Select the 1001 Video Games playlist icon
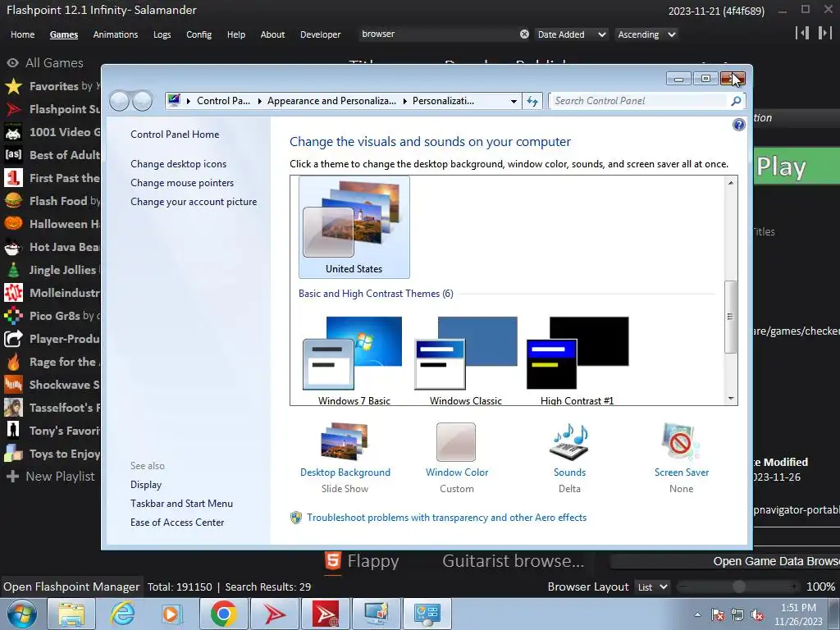The height and width of the screenshot is (630, 840). pyautogui.click(x=13, y=132)
